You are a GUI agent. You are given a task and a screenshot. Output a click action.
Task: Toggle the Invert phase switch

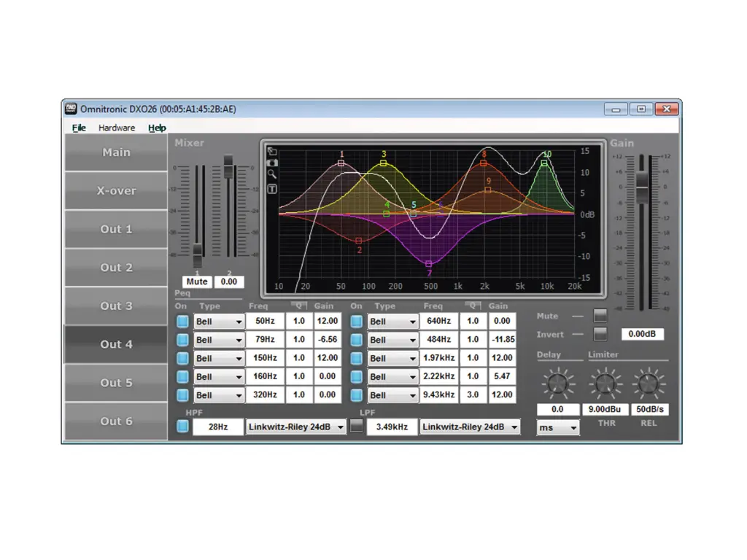(x=600, y=334)
